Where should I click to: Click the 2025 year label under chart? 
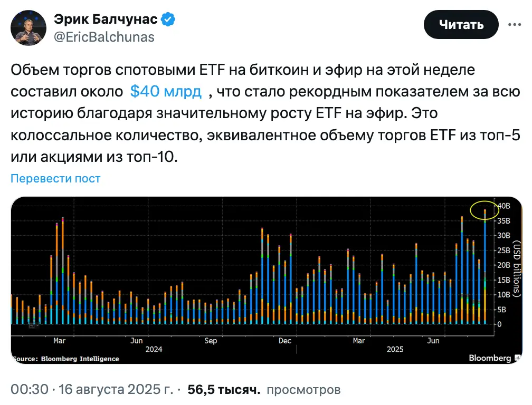395,349
